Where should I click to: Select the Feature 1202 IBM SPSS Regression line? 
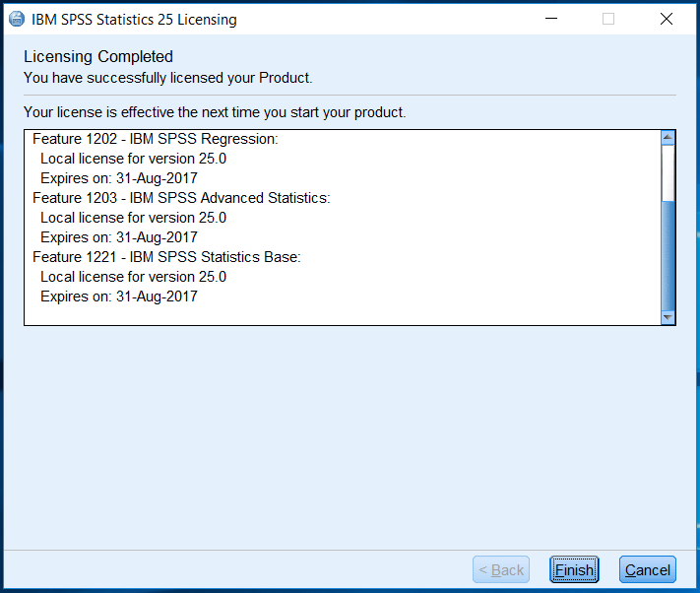156,139
